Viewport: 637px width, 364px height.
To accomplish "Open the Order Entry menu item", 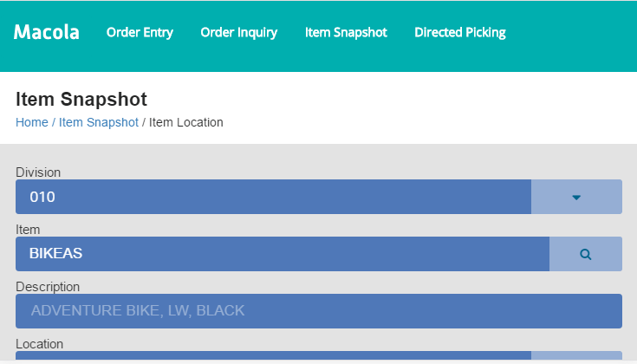I will [140, 33].
